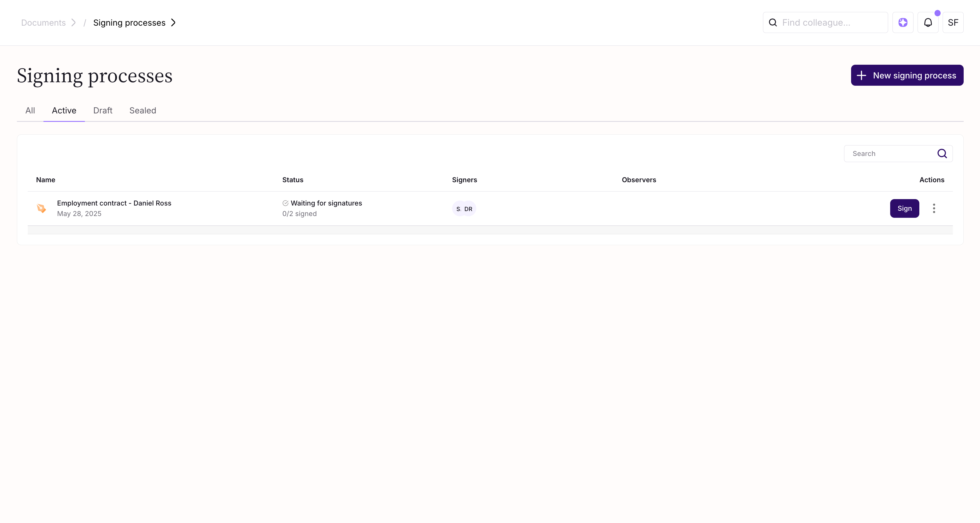Viewport: 980px width, 523px height.
Task: Click the DR signer avatar
Action: click(x=469, y=209)
